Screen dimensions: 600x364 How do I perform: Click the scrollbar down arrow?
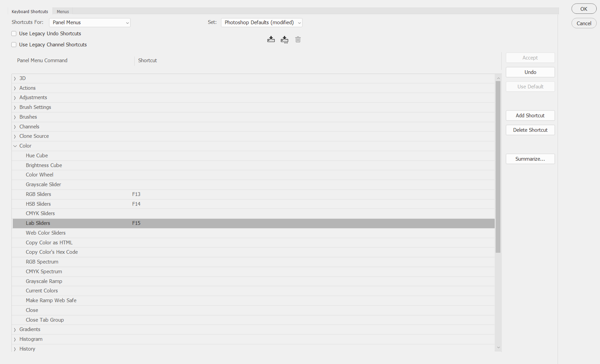498,348
